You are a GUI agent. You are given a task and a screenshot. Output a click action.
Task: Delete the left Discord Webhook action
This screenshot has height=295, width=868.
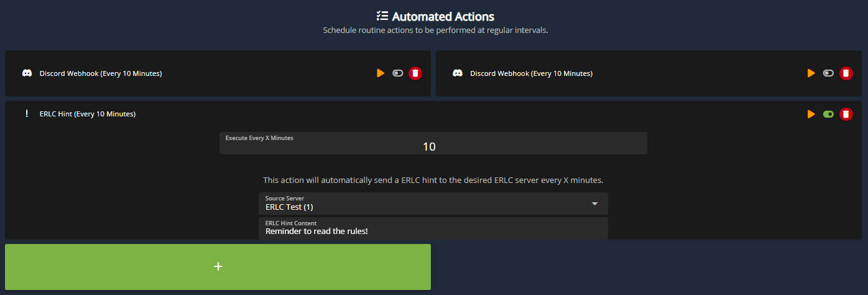tap(415, 73)
